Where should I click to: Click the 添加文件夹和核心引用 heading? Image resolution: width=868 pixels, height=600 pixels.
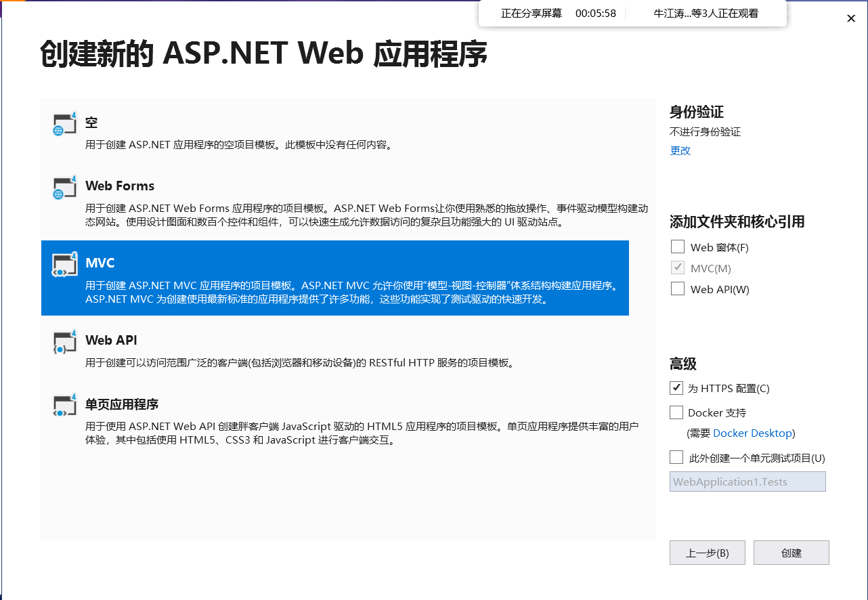pyautogui.click(x=737, y=221)
